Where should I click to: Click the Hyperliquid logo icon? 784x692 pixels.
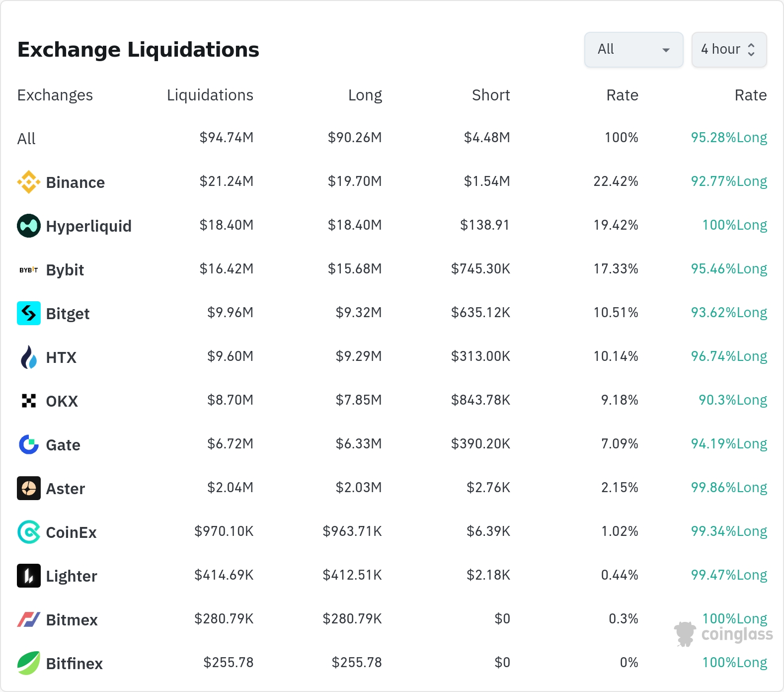coord(29,226)
